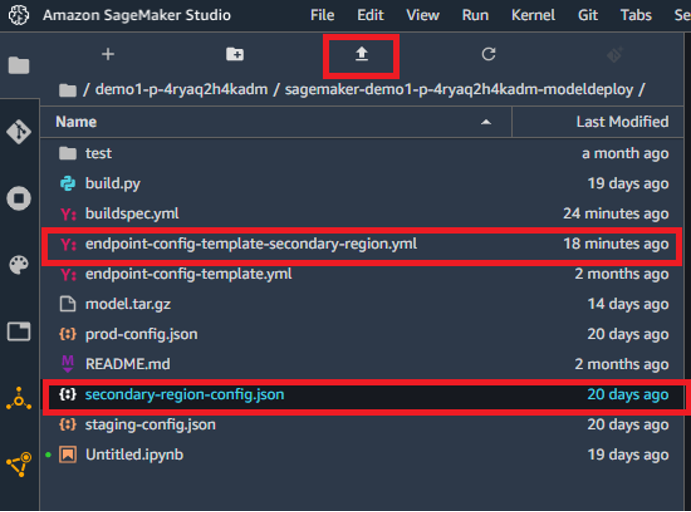Select secondary-region-config.json file
691x512 pixels.
[x=184, y=394]
